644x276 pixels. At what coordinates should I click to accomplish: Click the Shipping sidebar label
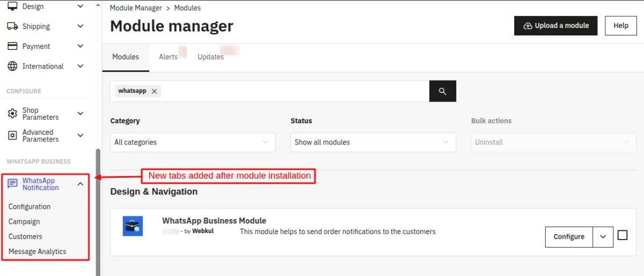tap(36, 26)
